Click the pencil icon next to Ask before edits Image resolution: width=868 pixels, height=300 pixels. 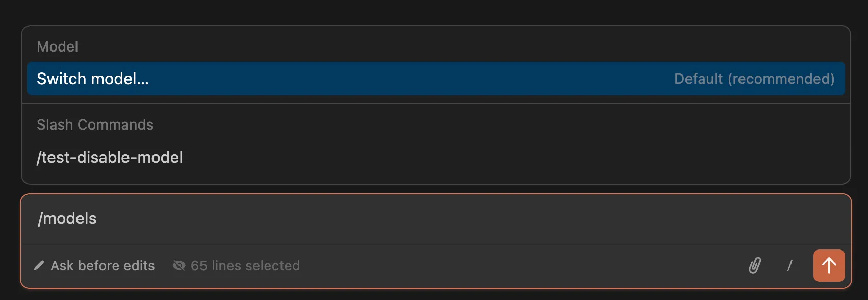39,265
